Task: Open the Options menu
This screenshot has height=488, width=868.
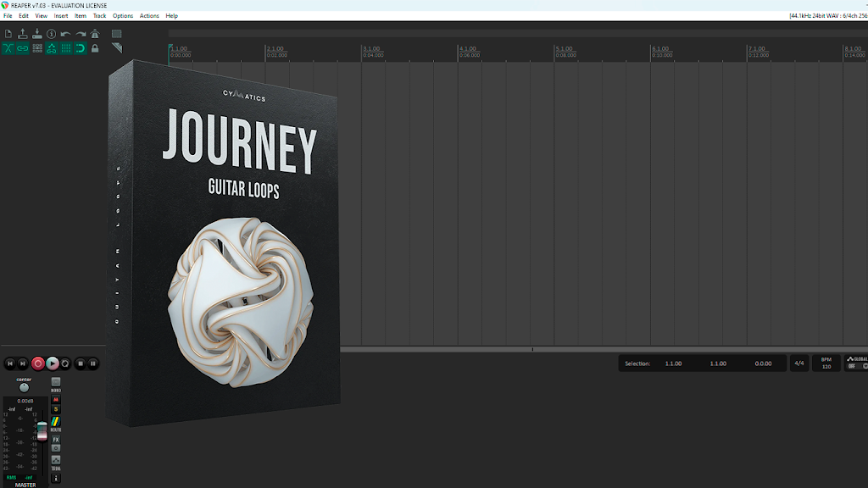Action: [x=123, y=16]
